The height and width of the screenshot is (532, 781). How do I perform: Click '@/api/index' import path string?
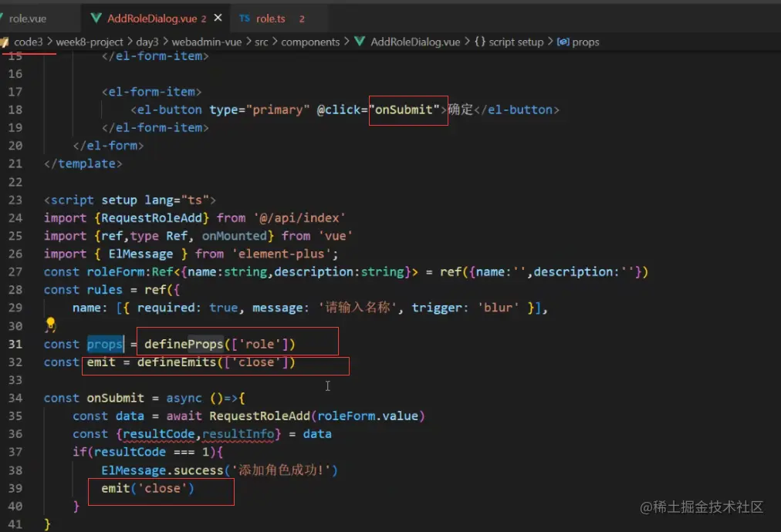[x=300, y=218]
